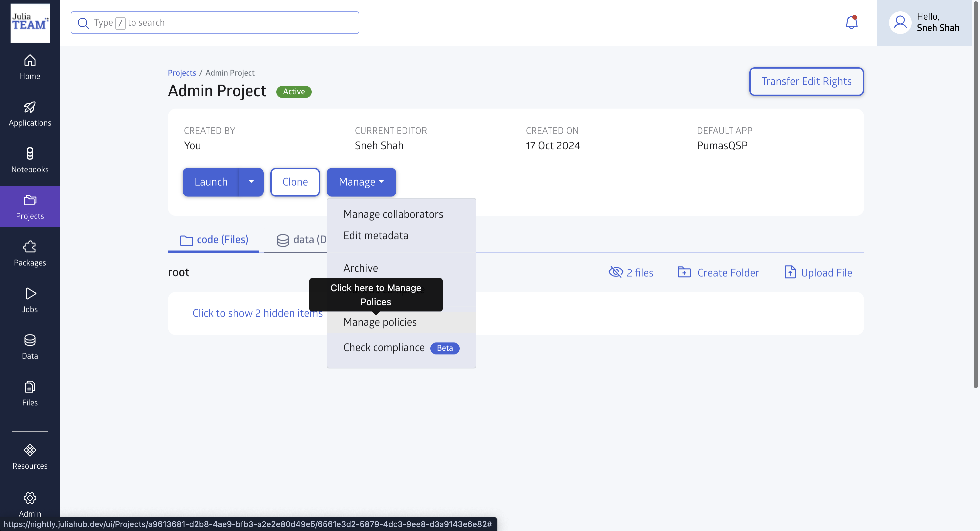Select Manage policies from the menu
The height and width of the screenshot is (531, 980).
380,322
